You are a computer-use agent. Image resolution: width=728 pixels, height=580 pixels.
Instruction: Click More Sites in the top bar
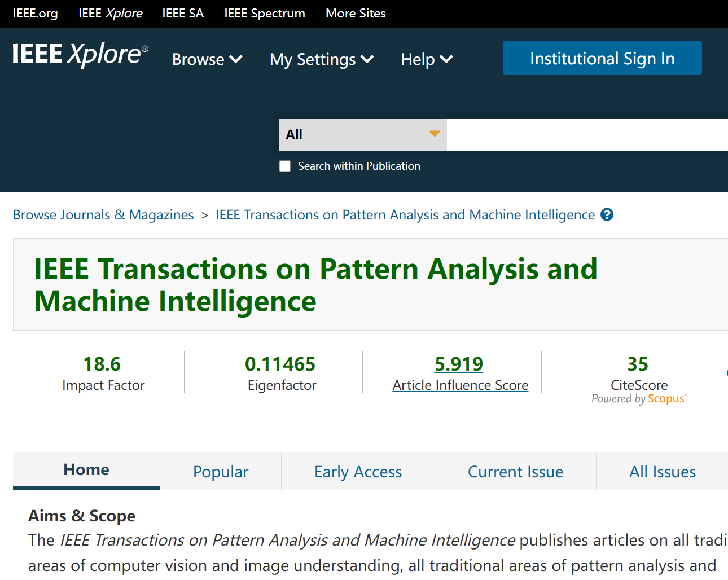click(356, 14)
